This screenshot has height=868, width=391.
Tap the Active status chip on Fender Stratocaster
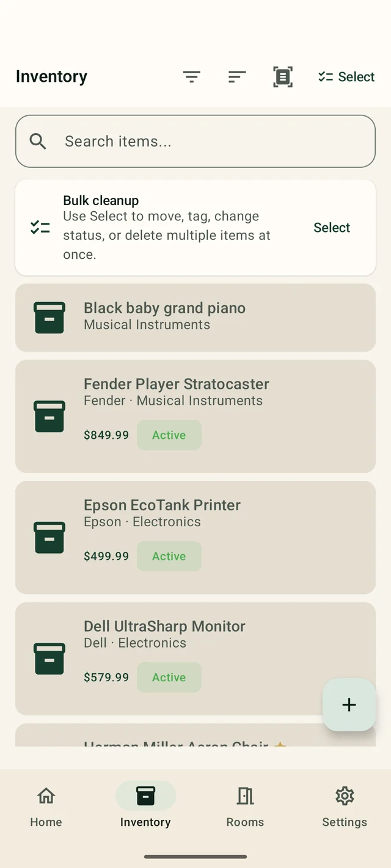pos(169,435)
